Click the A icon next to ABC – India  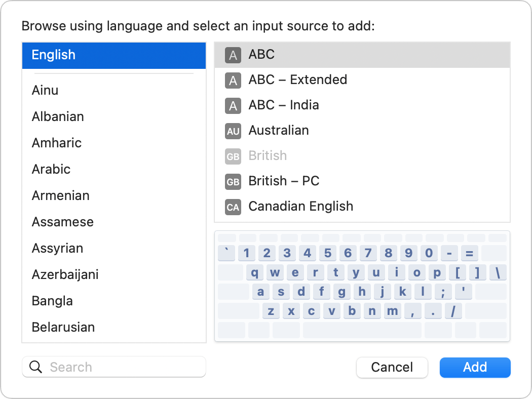(233, 105)
